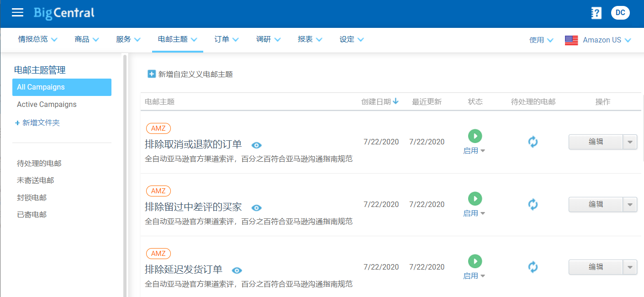Click 编辑 button for 排除延迟发货订单
The height and width of the screenshot is (297, 644).
596,267
